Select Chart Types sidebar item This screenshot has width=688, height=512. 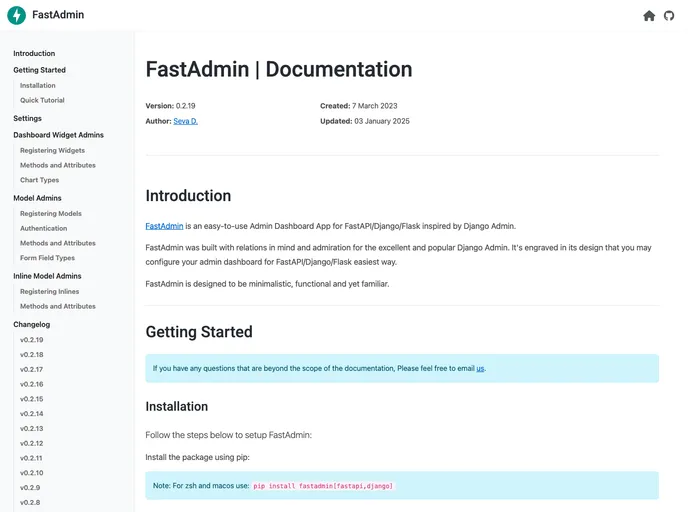[x=39, y=180]
